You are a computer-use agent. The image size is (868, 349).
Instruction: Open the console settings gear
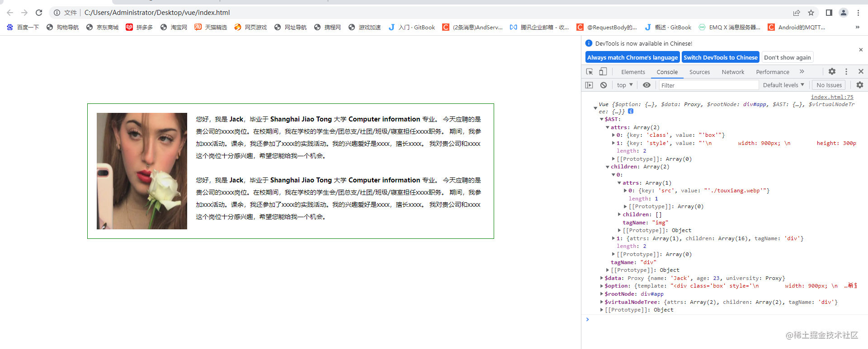point(860,85)
